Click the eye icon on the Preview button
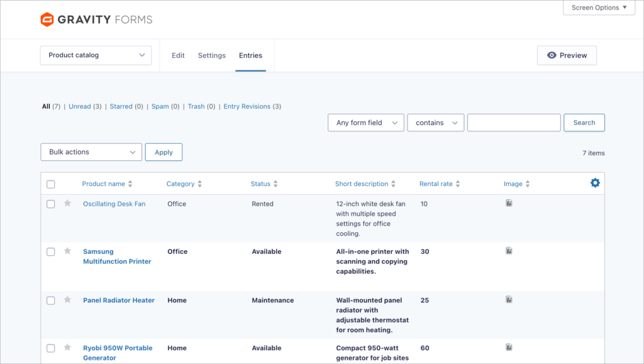Screen dimensions: 644x364 552,55
